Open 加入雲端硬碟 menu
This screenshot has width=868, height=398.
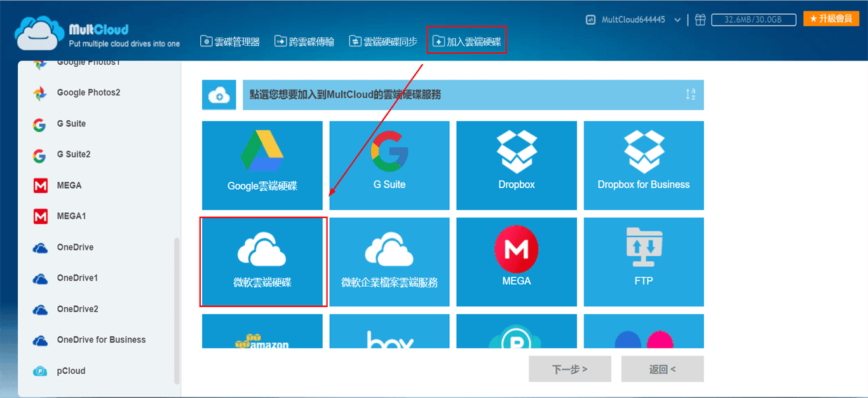466,41
